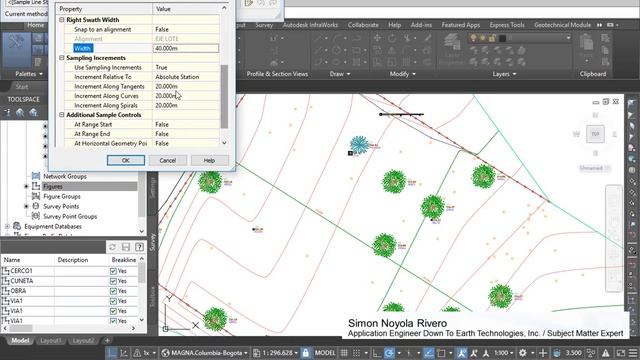Expand the Modify panel dropdown
The width and height of the screenshot is (640, 360).
(x=402, y=74)
